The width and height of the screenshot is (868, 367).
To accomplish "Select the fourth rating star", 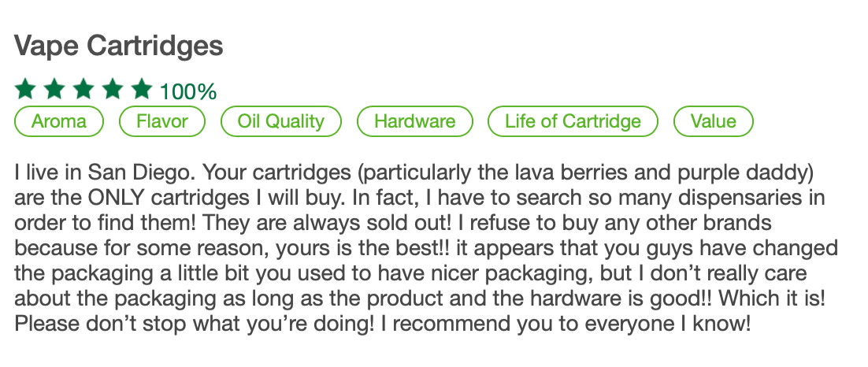I will [x=113, y=88].
